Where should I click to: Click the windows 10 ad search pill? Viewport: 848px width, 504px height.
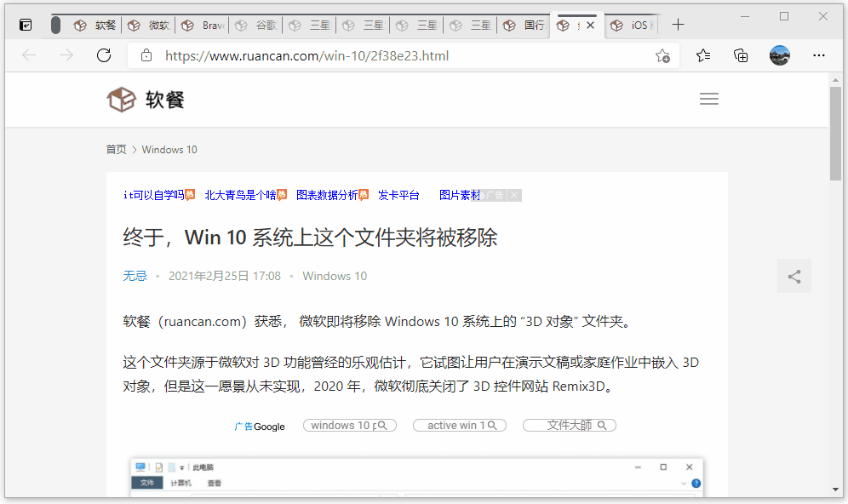350,426
